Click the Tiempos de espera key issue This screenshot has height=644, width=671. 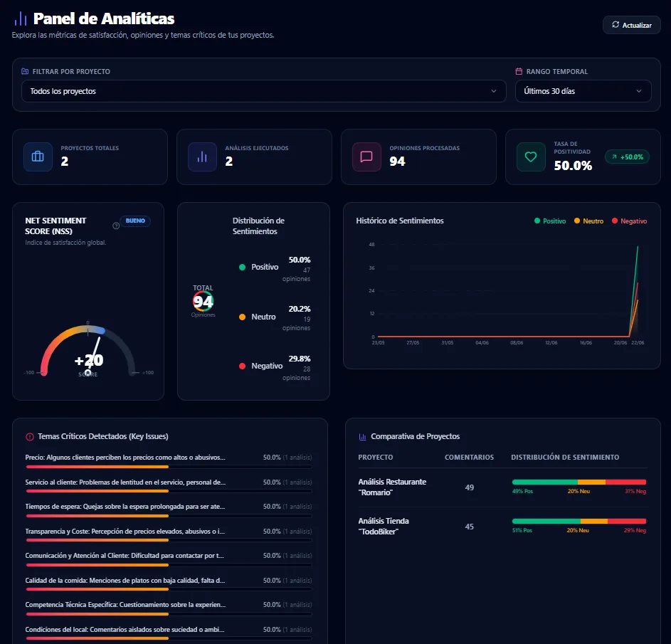[x=125, y=507]
